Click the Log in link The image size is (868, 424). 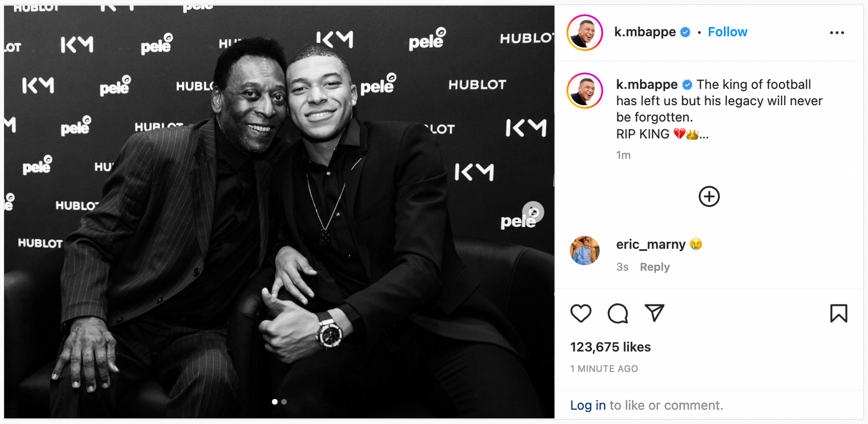pyautogui.click(x=588, y=406)
